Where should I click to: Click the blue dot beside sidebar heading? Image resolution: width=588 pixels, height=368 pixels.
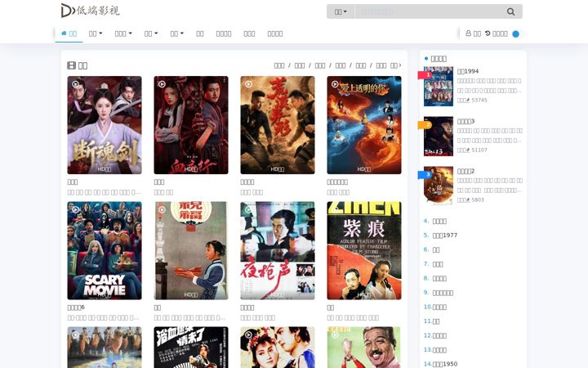(426, 59)
